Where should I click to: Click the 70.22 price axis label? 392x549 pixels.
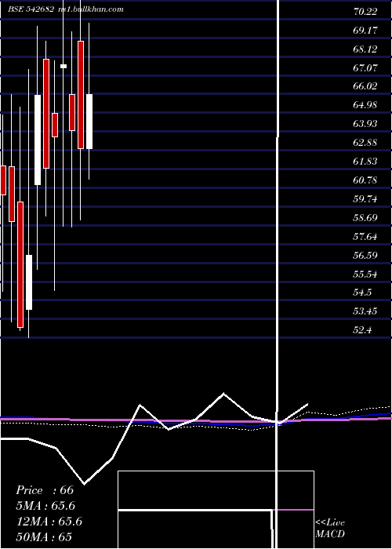(x=365, y=12)
